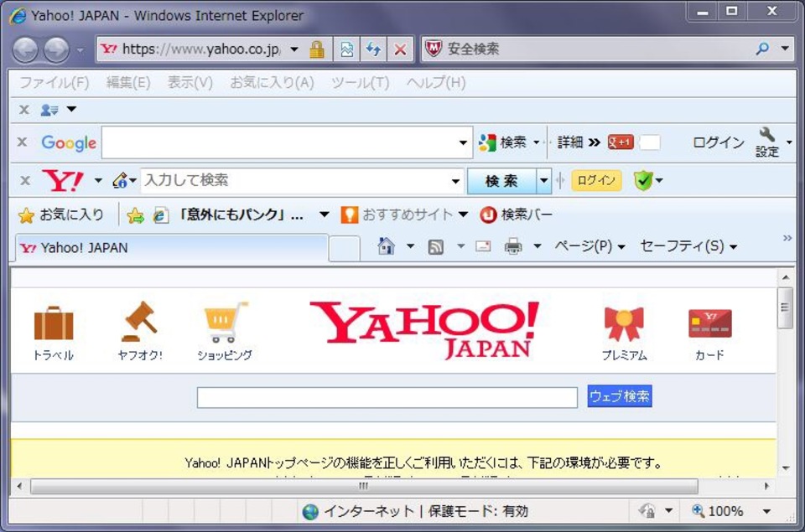Click the horizontal scrollbar thumb

(364, 486)
